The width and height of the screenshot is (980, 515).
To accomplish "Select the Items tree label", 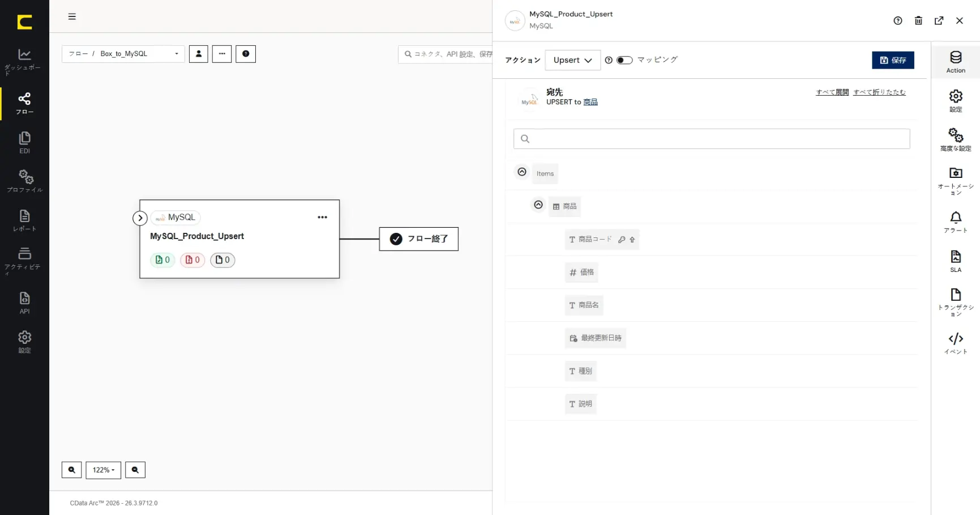I will 545,174.
